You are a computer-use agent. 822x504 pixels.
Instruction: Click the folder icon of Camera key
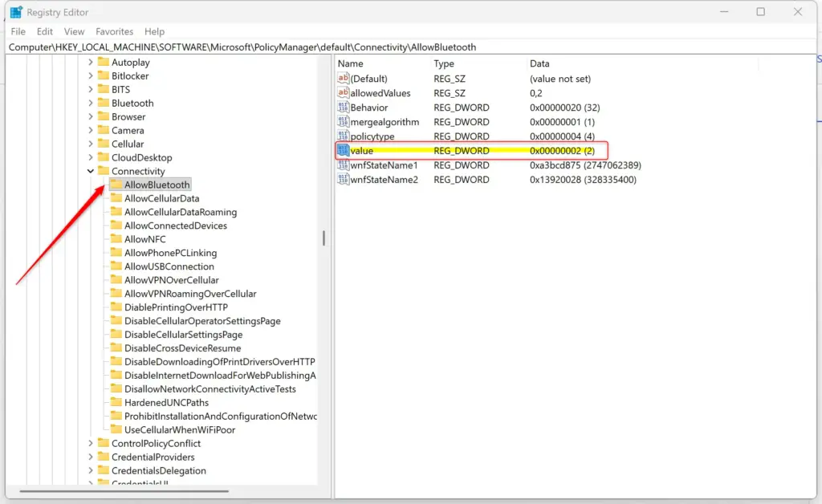tap(104, 130)
